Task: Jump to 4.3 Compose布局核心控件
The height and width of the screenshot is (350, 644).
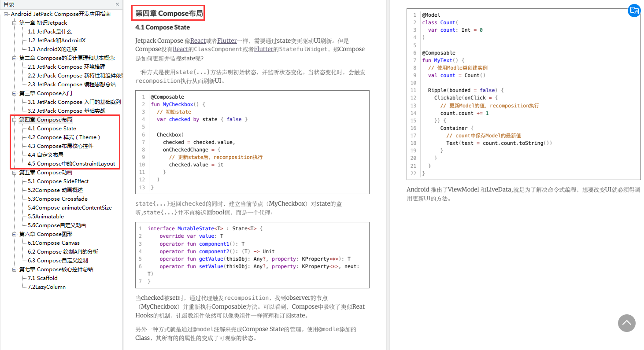Action: tap(60, 146)
